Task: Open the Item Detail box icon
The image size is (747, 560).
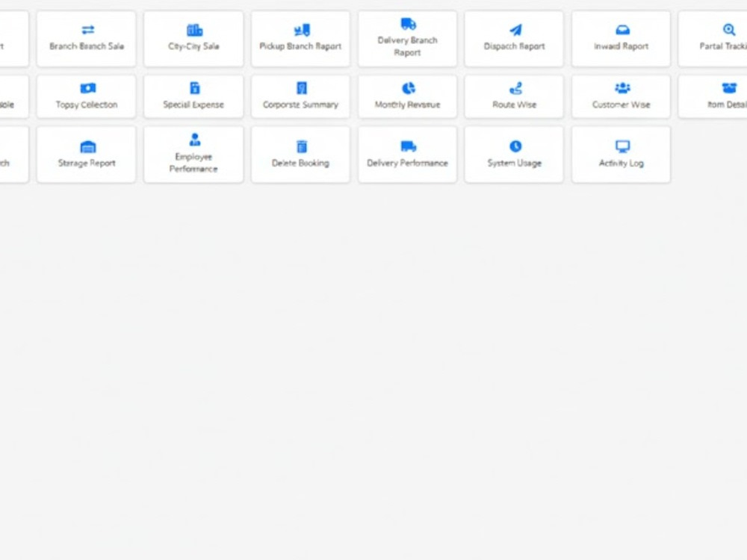Action: 729,88
